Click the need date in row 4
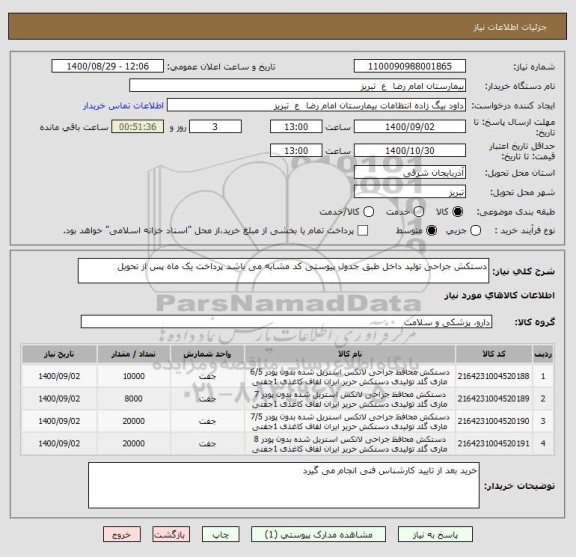Viewport: 576px width, 557px height. click(59, 443)
